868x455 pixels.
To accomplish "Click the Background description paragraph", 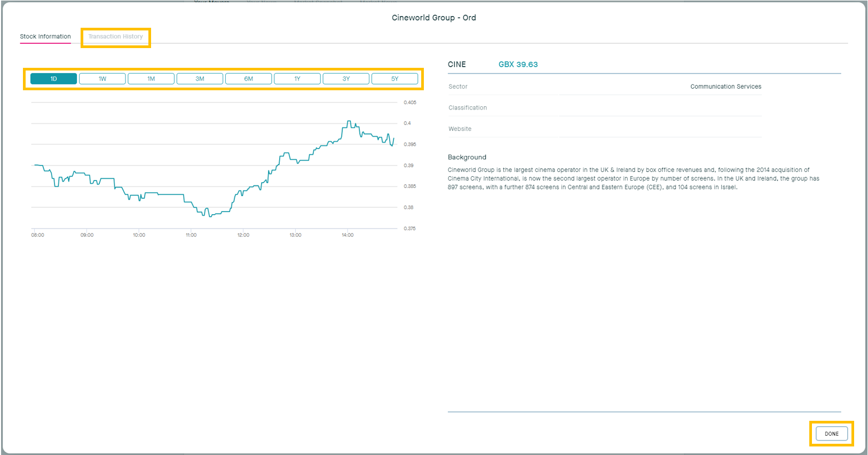I will click(x=633, y=179).
